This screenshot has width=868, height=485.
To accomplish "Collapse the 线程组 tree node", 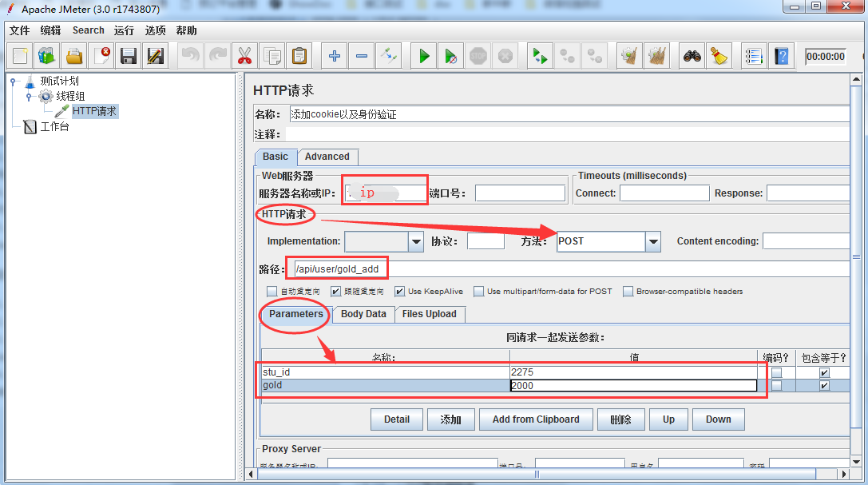I will pyautogui.click(x=29, y=97).
